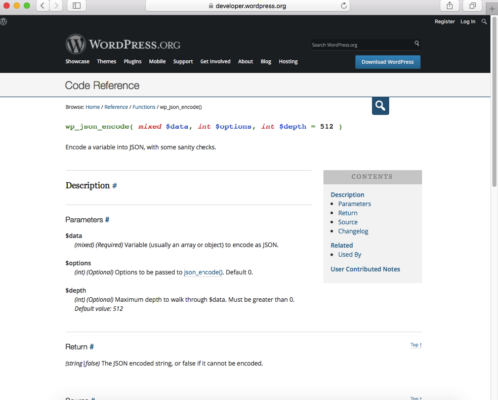This screenshot has width=498, height=400.
Task: Open the blue Code Reference search button
Action: [380, 106]
